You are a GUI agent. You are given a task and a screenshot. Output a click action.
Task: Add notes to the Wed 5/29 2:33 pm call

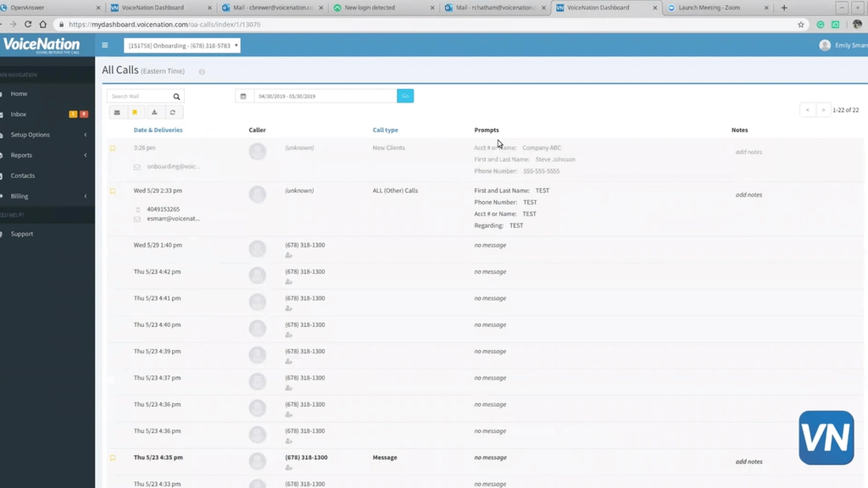coord(748,195)
